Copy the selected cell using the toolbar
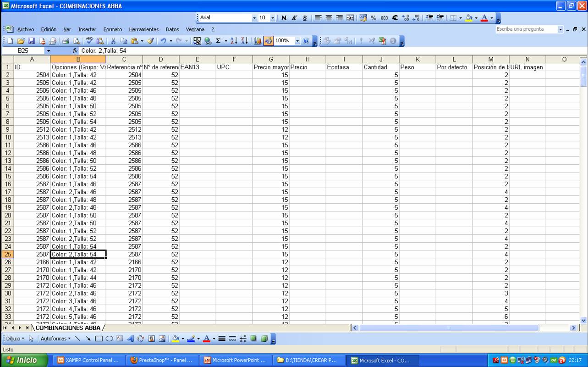Viewport: 588px width, 367px height. (x=124, y=41)
